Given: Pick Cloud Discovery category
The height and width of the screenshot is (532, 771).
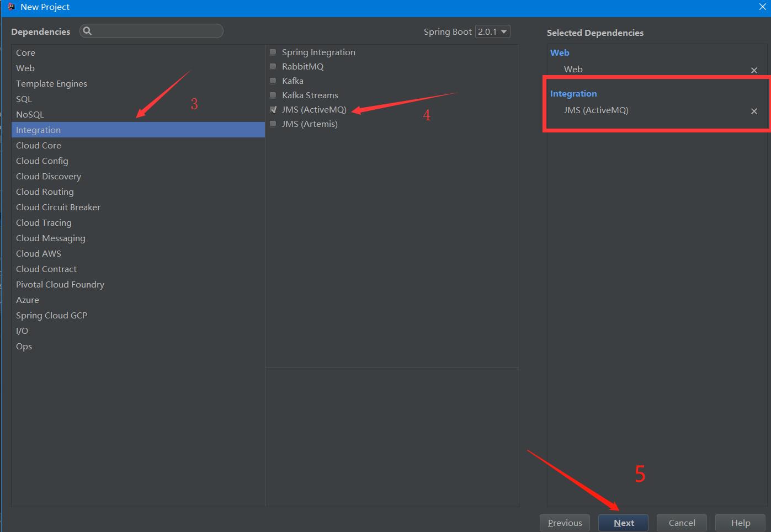Looking at the screenshot, I should pos(138,176).
